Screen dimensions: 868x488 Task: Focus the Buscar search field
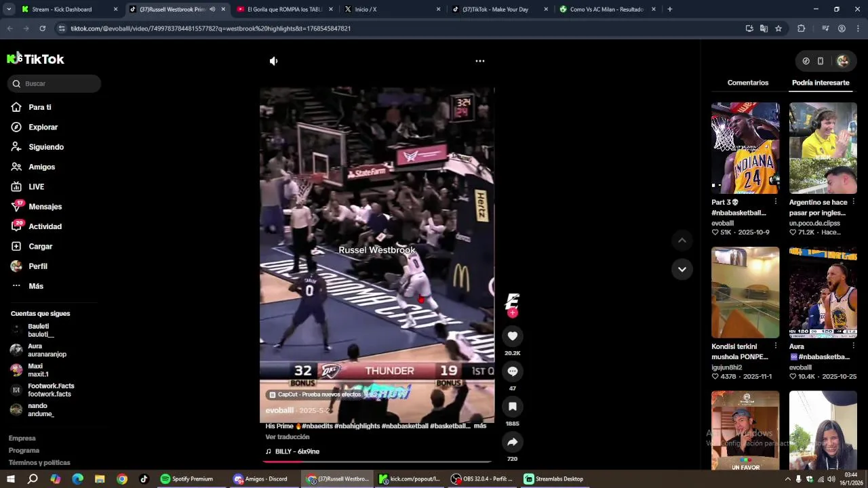pyautogui.click(x=54, y=83)
